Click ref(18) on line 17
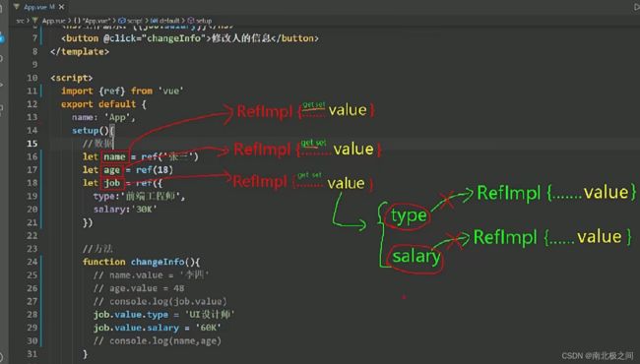This screenshot has width=640, height=364. click(x=155, y=170)
